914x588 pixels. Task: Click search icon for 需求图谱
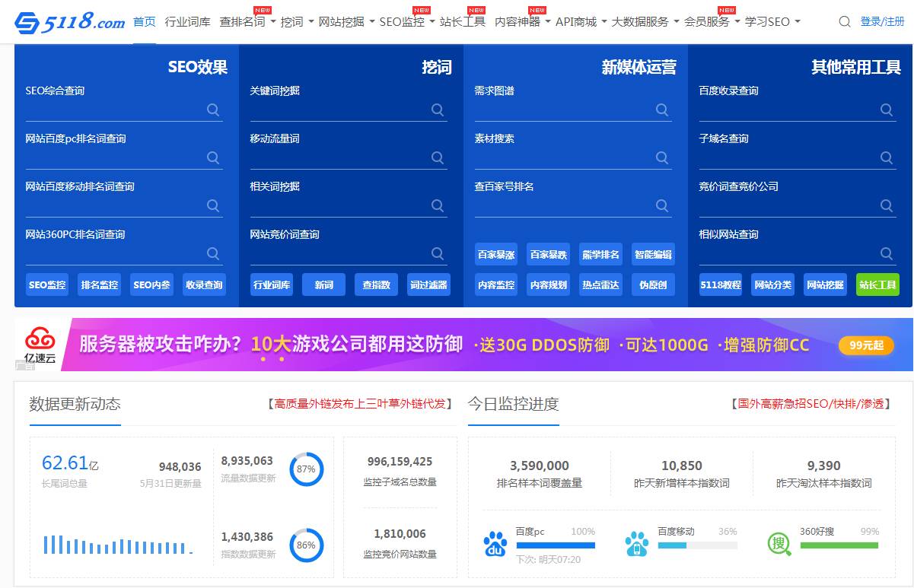(662, 110)
